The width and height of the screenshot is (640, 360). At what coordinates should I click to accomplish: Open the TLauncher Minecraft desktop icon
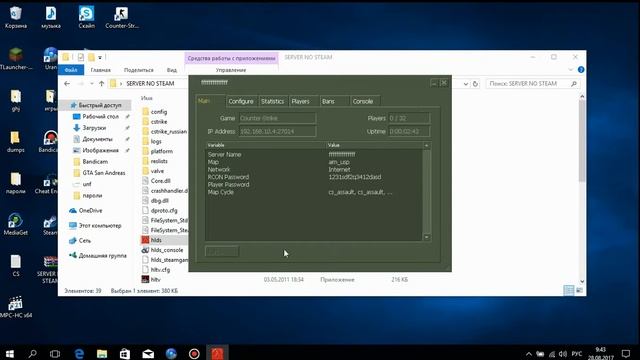[16, 58]
